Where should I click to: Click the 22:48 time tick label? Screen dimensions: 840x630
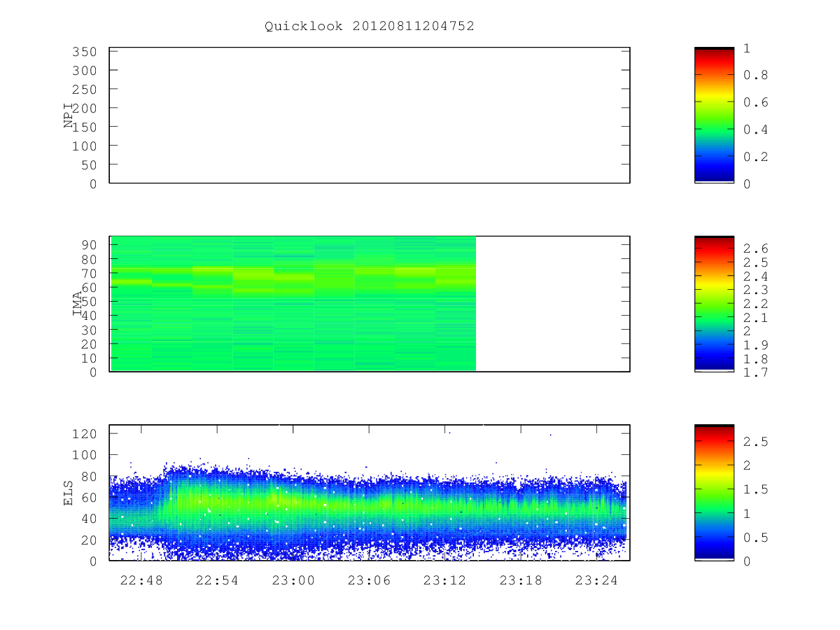(141, 580)
